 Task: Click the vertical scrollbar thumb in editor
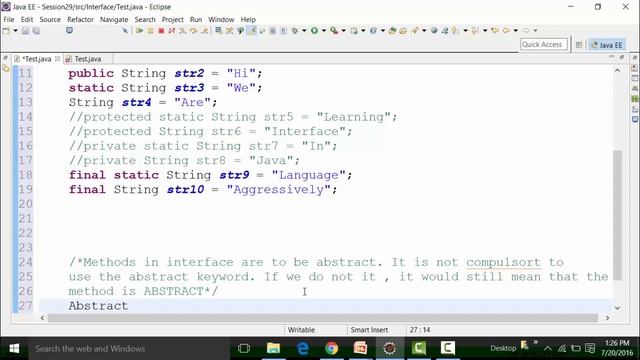[618, 215]
